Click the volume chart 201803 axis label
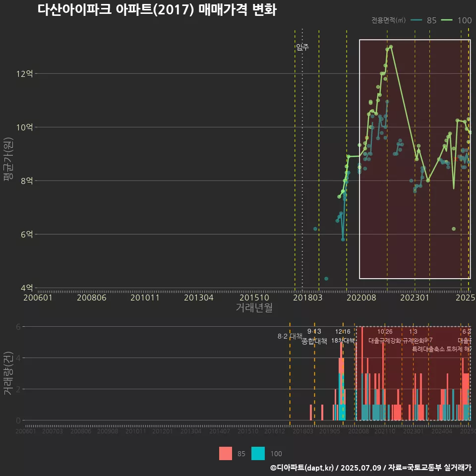Screen dimensions: 476x476 (x=302, y=431)
